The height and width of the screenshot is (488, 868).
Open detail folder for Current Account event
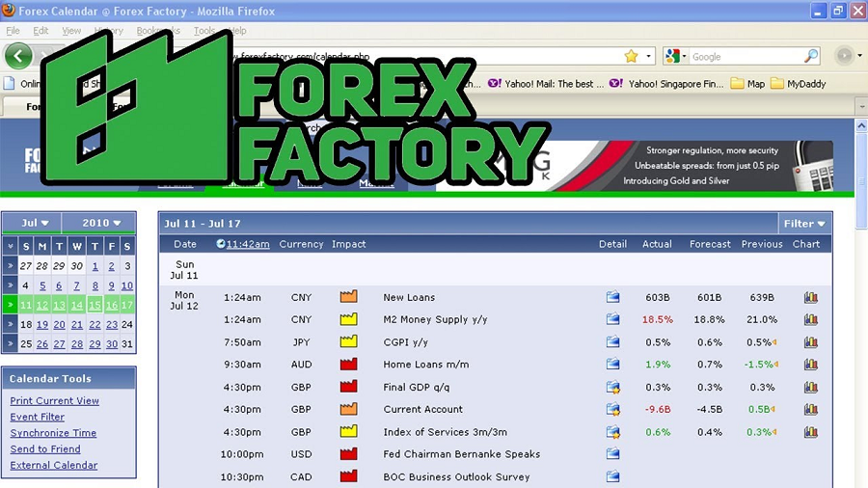pyautogui.click(x=612, y=409)
